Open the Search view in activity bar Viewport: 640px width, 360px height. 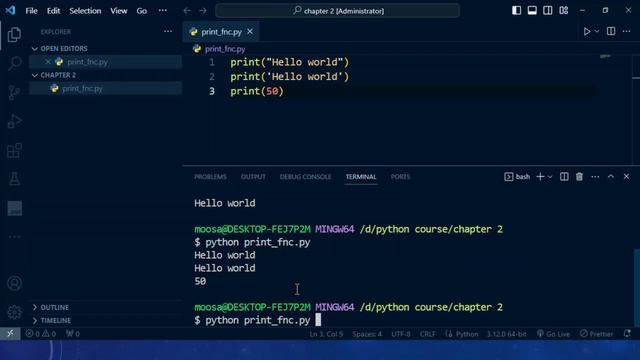(14, 63)
